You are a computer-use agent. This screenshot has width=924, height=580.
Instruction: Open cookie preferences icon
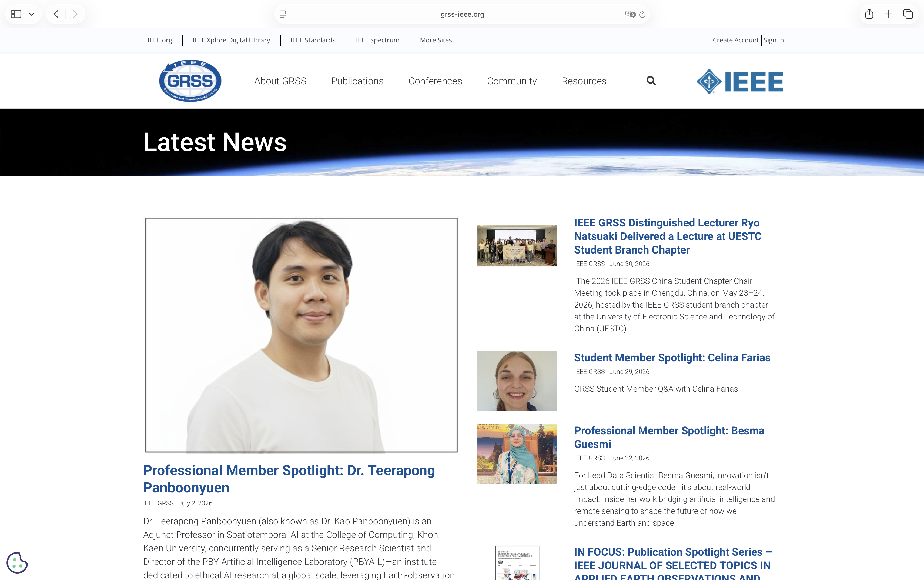click(17, 562)
